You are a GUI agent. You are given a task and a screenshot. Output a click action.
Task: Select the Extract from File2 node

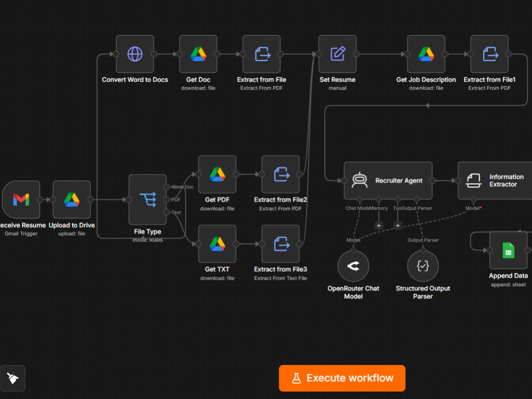tap(280, 174)
